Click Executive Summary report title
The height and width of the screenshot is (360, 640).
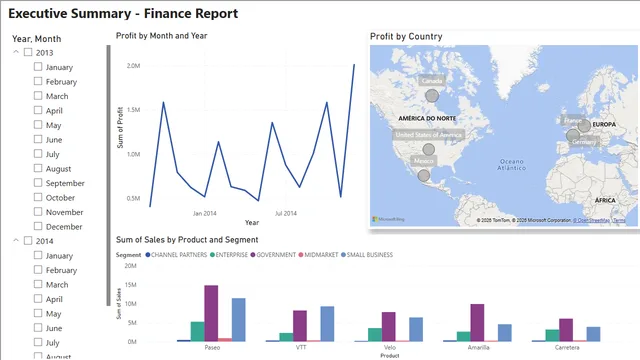pyautogui.click(x=123, y=13)
